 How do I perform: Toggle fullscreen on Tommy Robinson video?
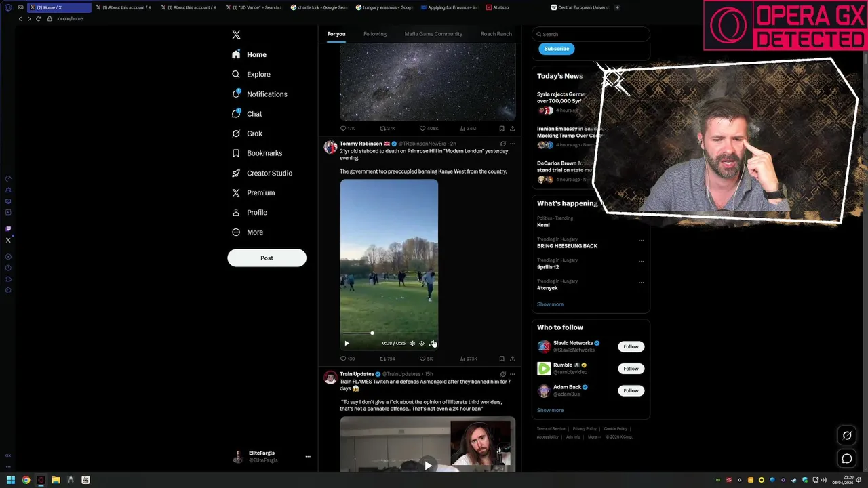[431, 343]
